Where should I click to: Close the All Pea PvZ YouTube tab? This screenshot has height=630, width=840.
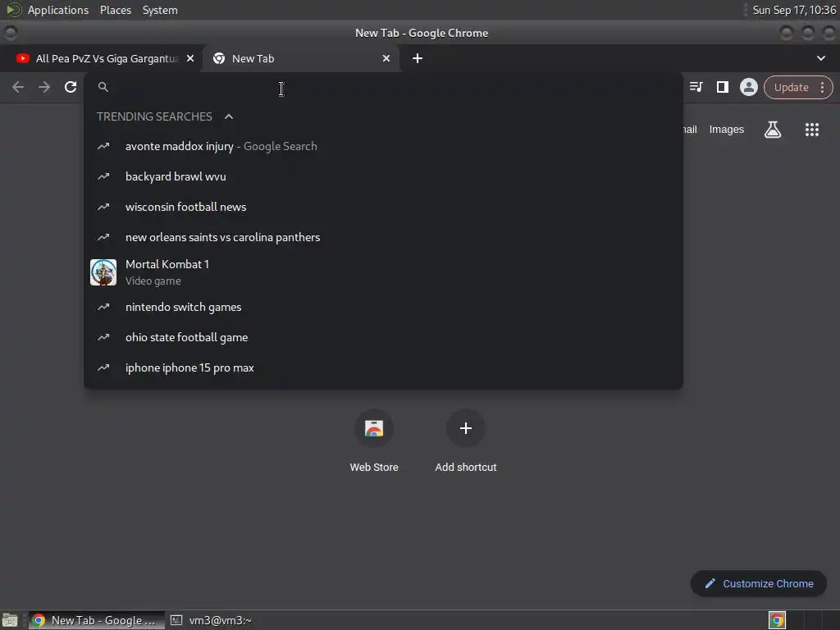point(190,58)
